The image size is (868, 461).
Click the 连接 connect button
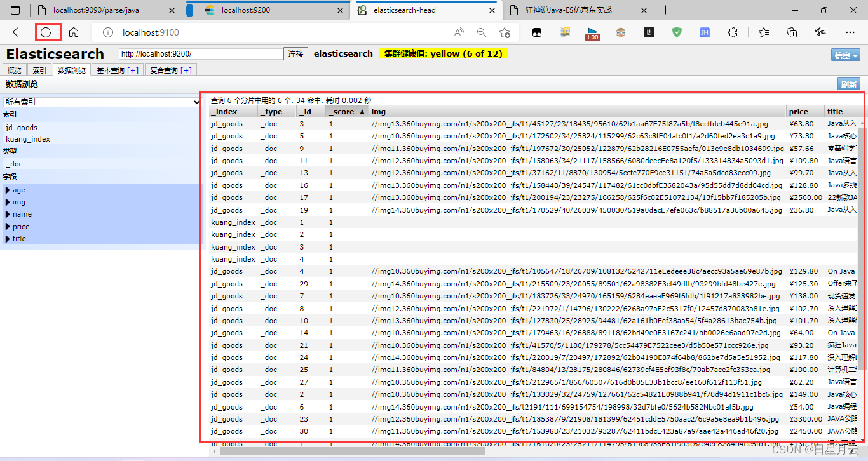point(296,54)
